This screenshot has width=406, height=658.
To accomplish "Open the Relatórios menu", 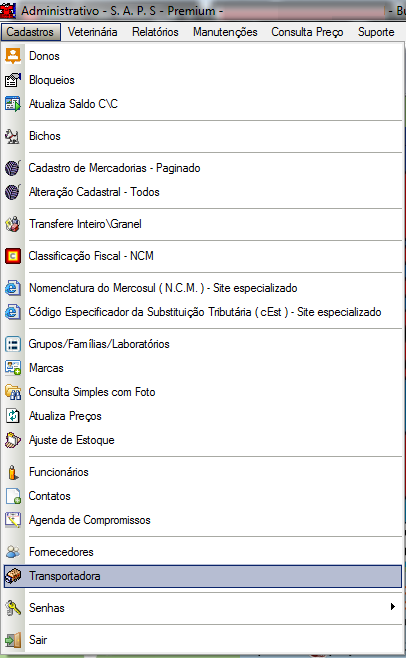I will click(155, 32).
